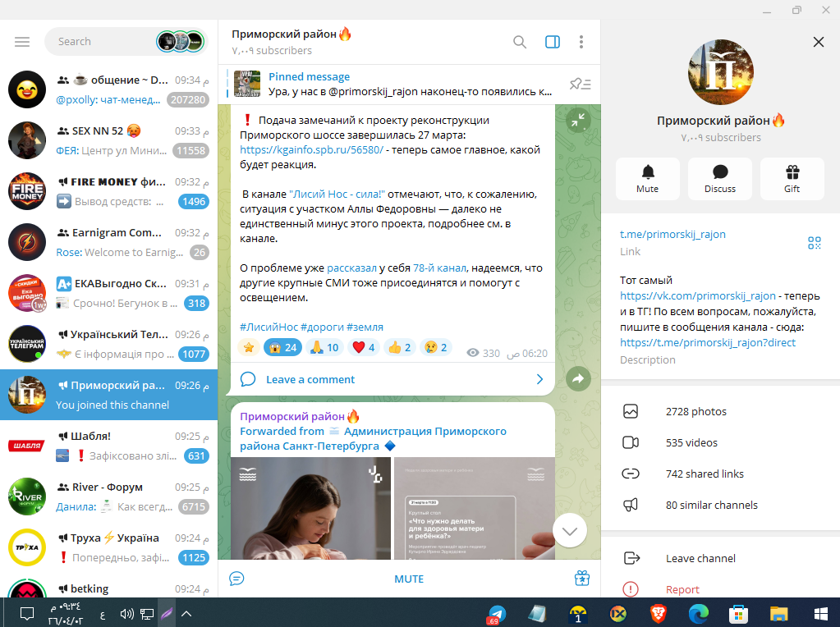This screenshot has height=627, width=840.
Task: Open the direct messages bubble icon at bottom
Action: pos(236,579)
